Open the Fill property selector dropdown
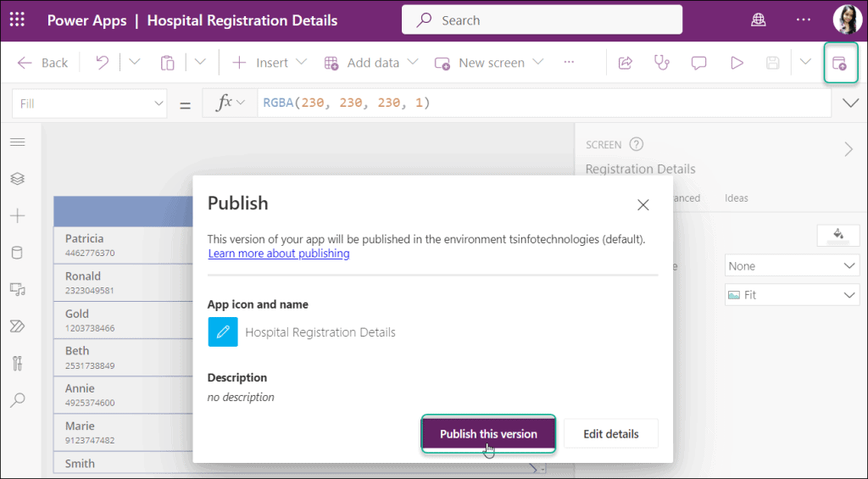 coord(89,103)
